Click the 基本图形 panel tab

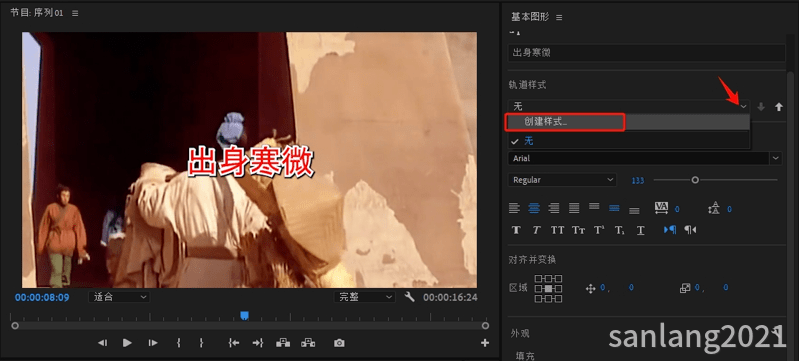pos(530,17)
